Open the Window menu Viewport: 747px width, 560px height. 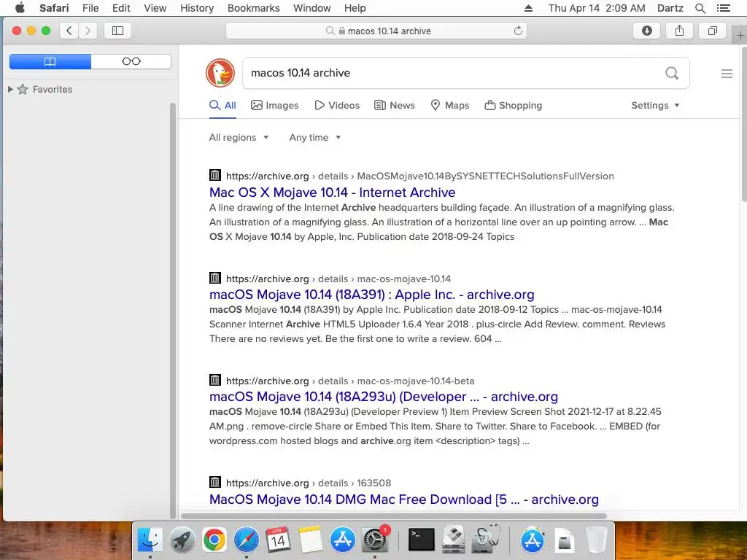click(311, 8)
